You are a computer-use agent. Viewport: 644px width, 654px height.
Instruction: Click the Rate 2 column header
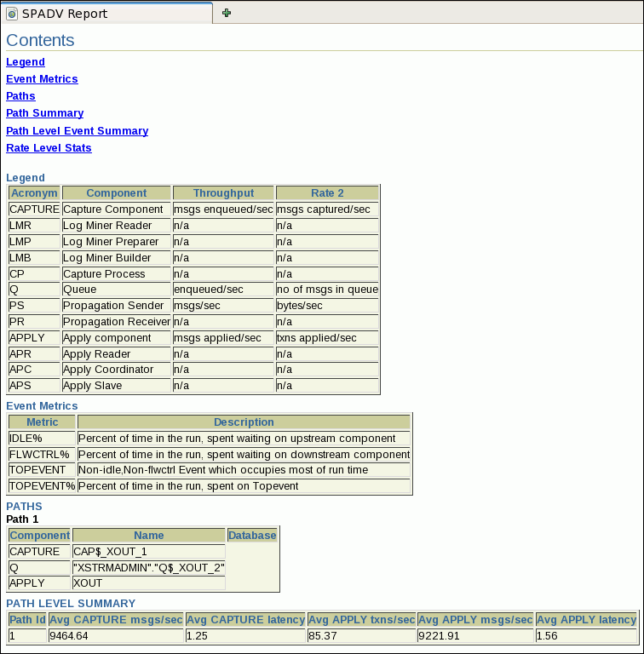click(x=327, y=193)
